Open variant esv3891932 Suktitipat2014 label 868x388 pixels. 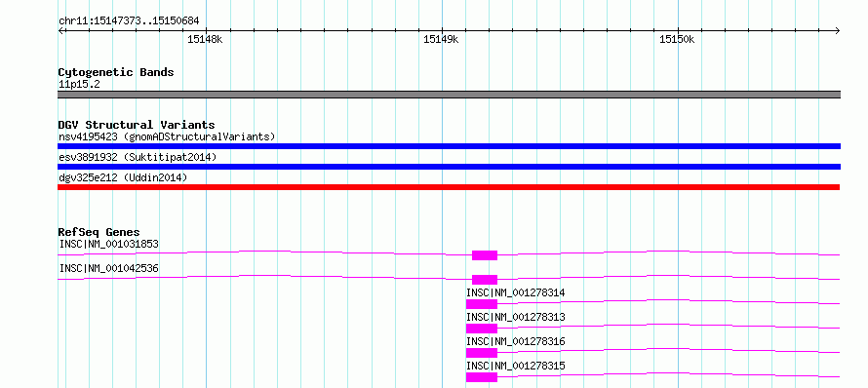[x=138, y=157]
